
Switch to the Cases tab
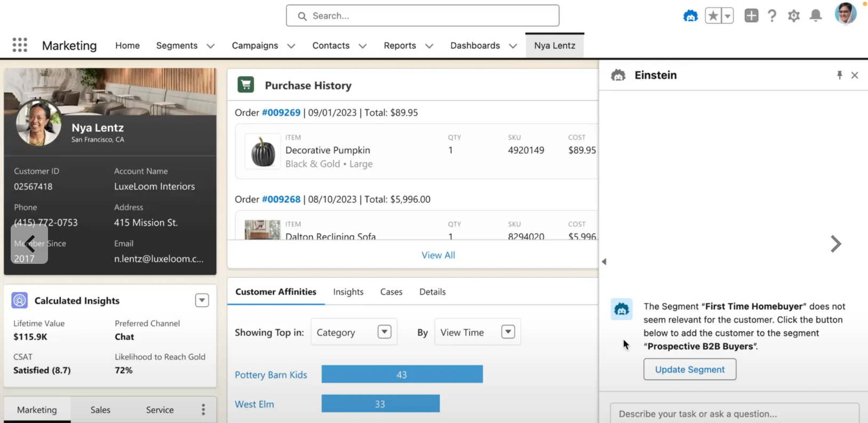391,292
